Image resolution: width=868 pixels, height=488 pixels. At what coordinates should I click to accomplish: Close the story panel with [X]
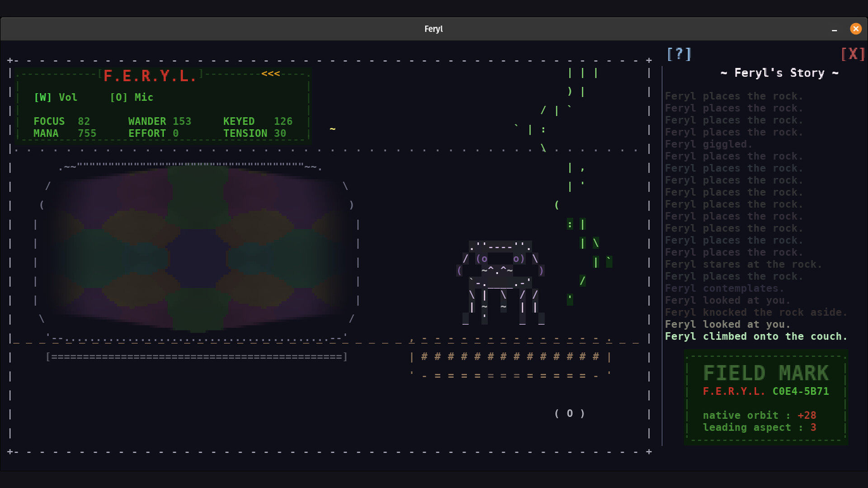point(853,54)
